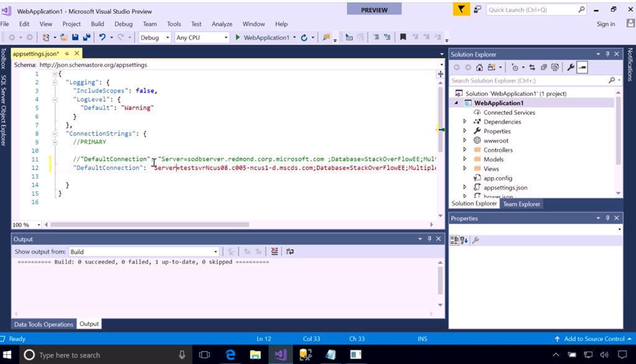Open Properties wrench icon in Solution Explorer toolbar
This screenshot has height=364, width=636.
tap(571, 67)
